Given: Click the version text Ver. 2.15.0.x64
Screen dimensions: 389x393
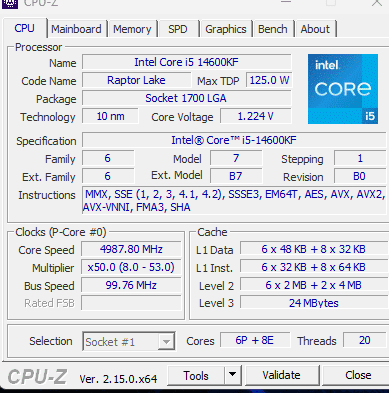Looking at the screenshot, I should pos(118,379).
